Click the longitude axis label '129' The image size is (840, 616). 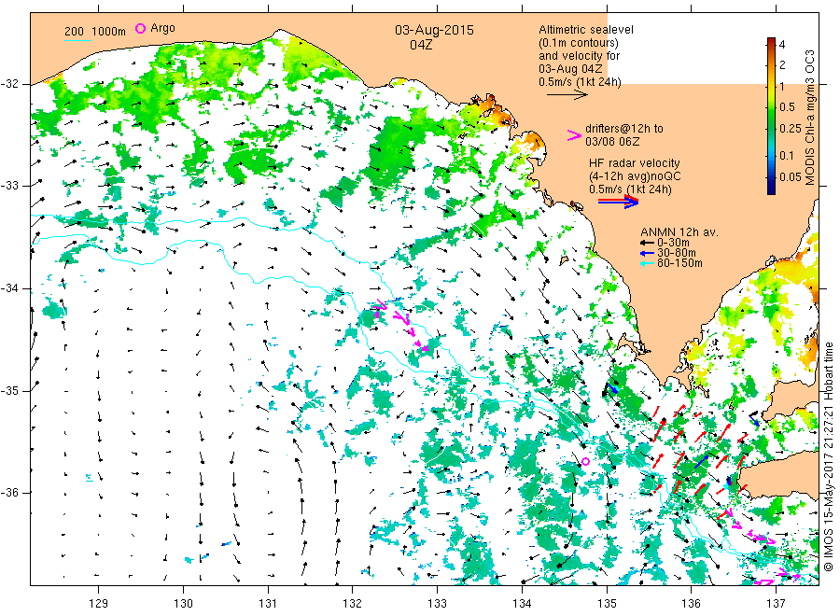click(x=99, y=604)
